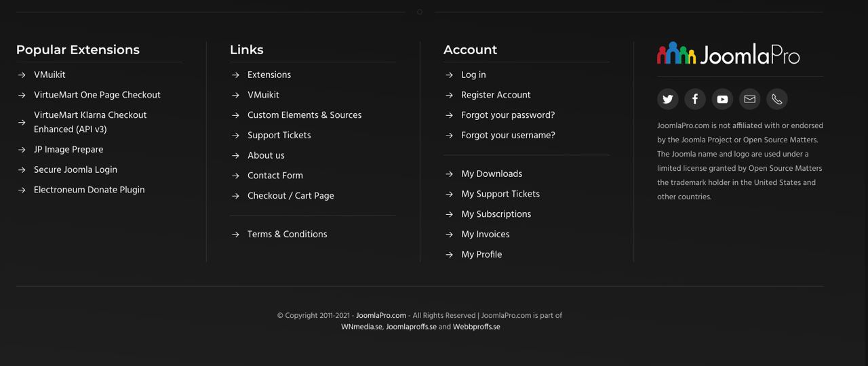Open My Downloads link
This screenshot has height=366, width=868.
(x=492, y=174)
